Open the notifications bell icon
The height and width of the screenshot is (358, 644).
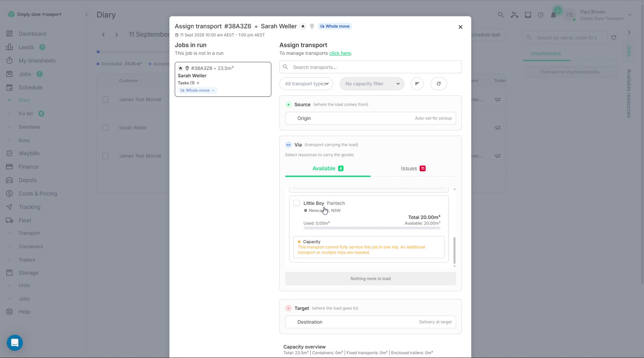point(553,15)
